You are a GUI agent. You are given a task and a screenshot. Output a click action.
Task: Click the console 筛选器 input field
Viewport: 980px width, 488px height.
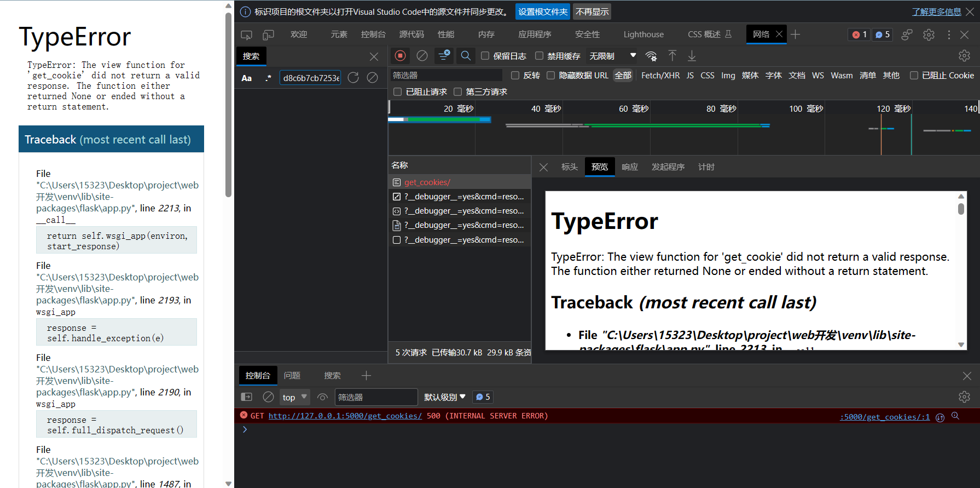point(376,397)
